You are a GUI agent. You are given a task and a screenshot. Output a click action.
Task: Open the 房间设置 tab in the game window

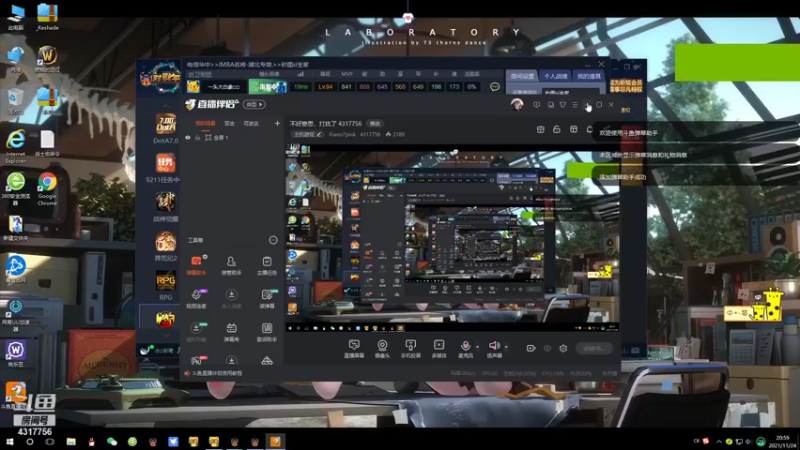522,76
